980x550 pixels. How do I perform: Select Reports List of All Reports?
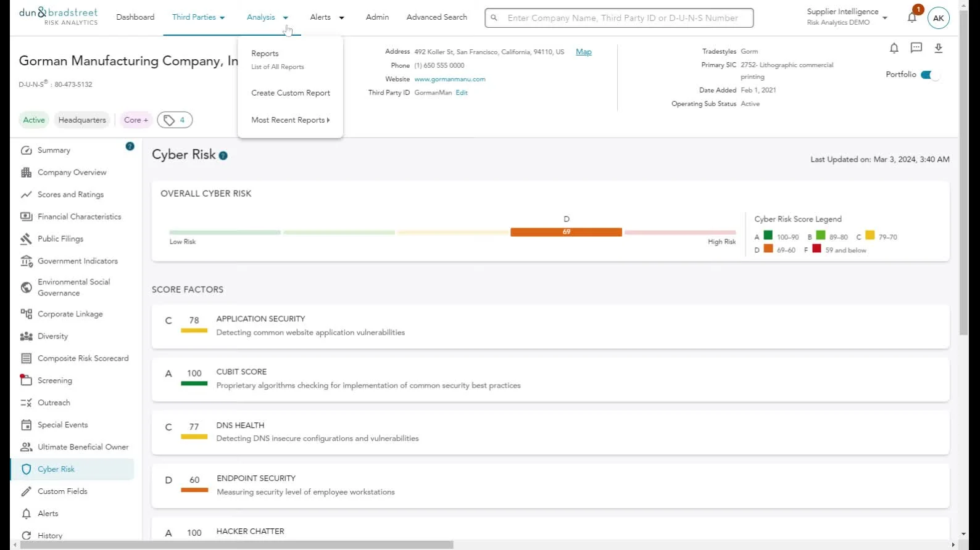pyautogui.click(x=278, y=60)
